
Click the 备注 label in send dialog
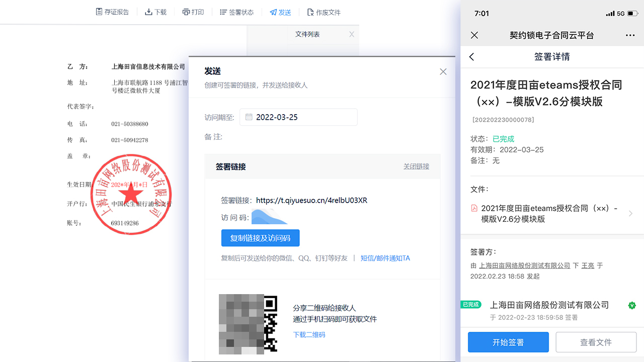[x=213, y=137]
